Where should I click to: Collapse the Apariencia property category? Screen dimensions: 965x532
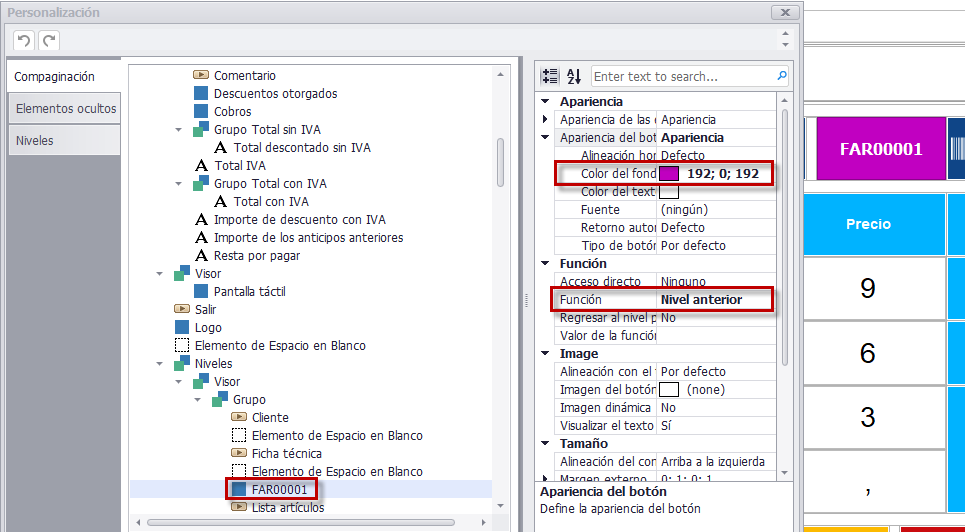pos(545,102)
